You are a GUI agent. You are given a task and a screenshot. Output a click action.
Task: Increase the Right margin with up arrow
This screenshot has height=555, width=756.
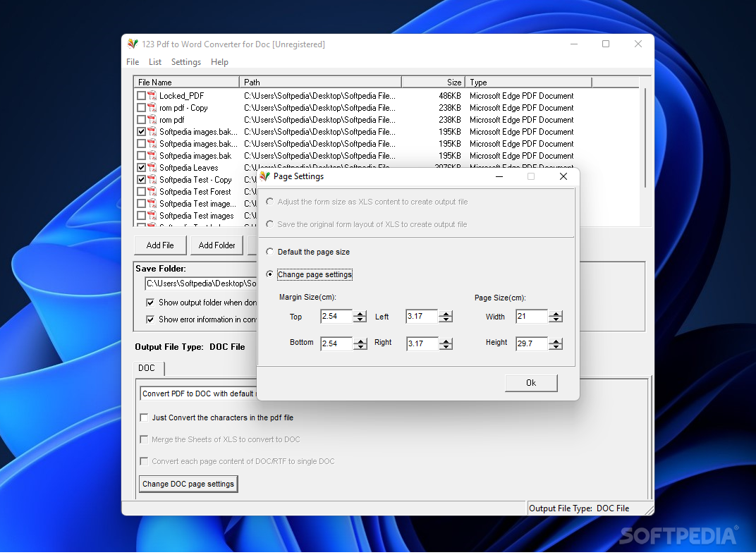(446, 341)
